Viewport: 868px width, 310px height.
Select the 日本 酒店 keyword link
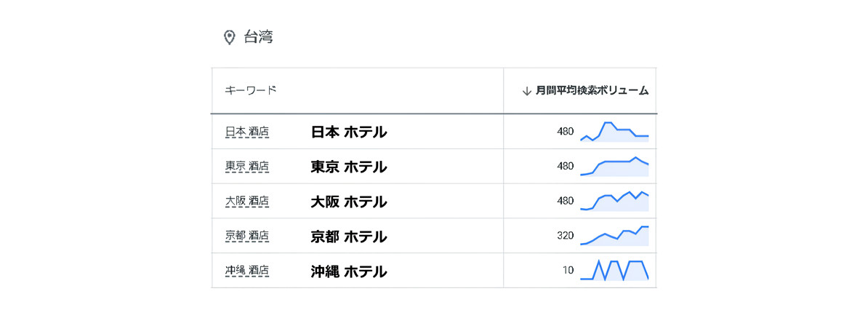247,132
